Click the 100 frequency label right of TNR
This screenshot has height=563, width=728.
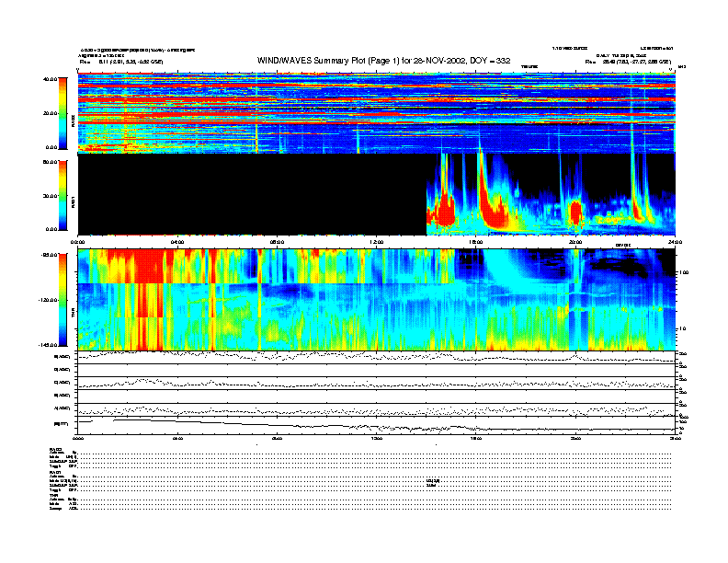click(x=684, y=272)
